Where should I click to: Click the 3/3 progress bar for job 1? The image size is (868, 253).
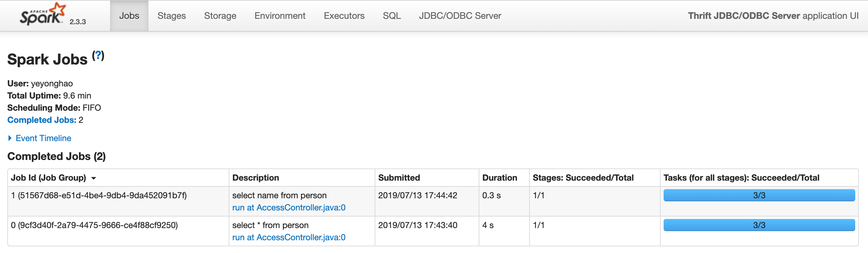[759, 196]
